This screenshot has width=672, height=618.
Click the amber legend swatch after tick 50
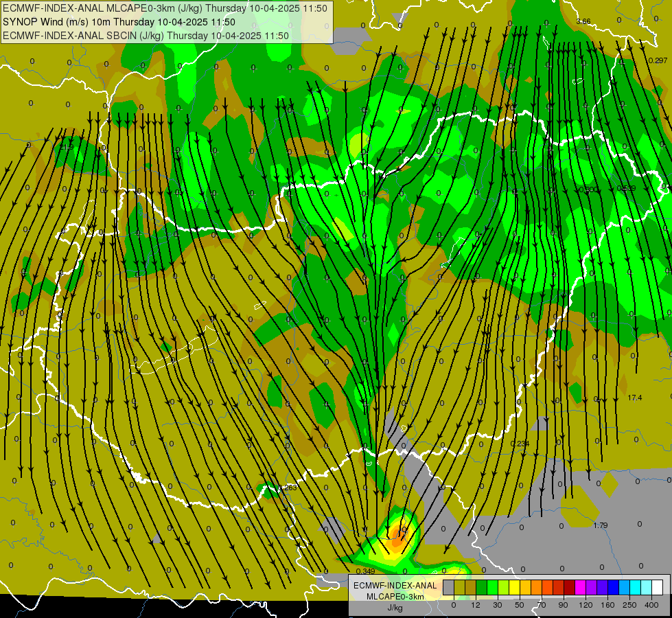526,587
